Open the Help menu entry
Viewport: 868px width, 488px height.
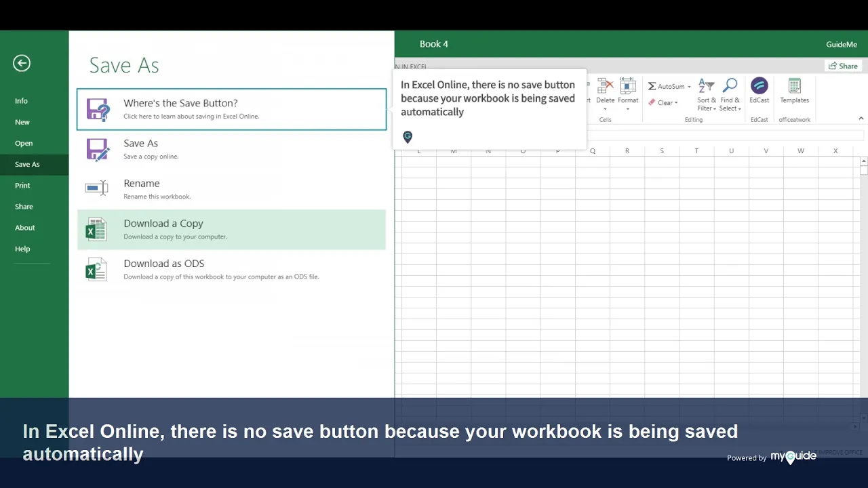(x=22, y=249)
